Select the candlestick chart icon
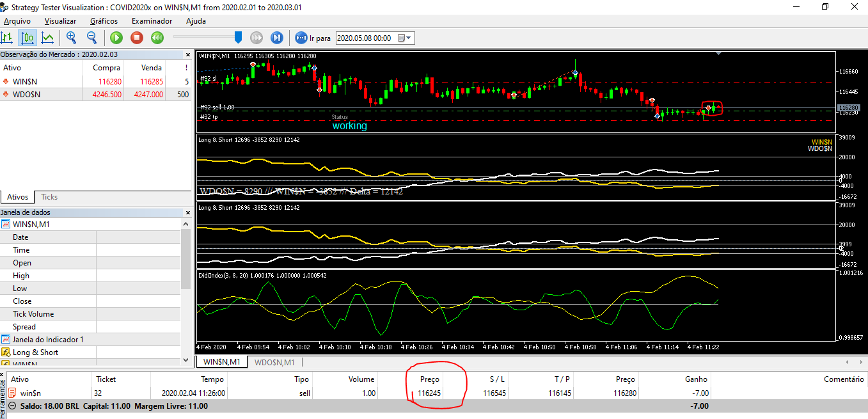This screenshot has height=419, width=868. (28, 38)
